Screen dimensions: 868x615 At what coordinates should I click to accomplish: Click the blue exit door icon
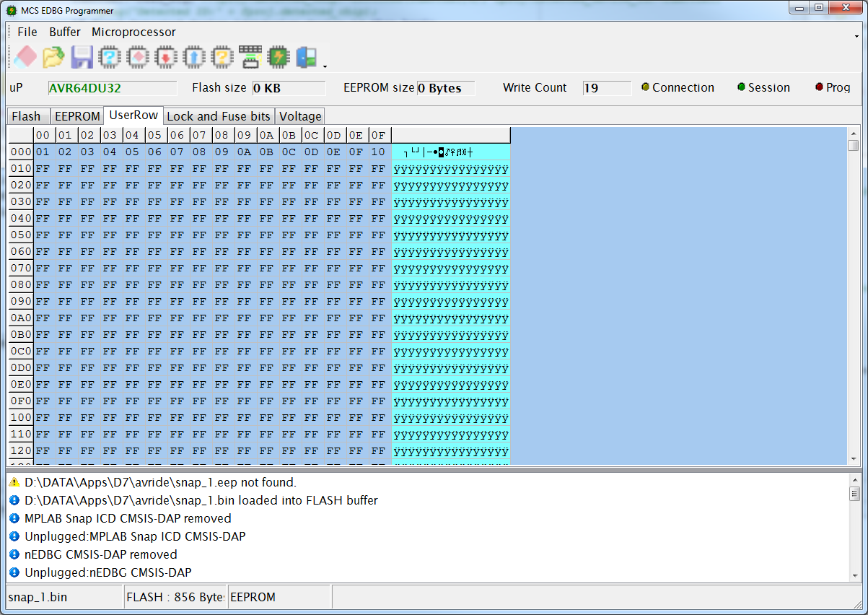pyautogui.click(x=307, y=56)
